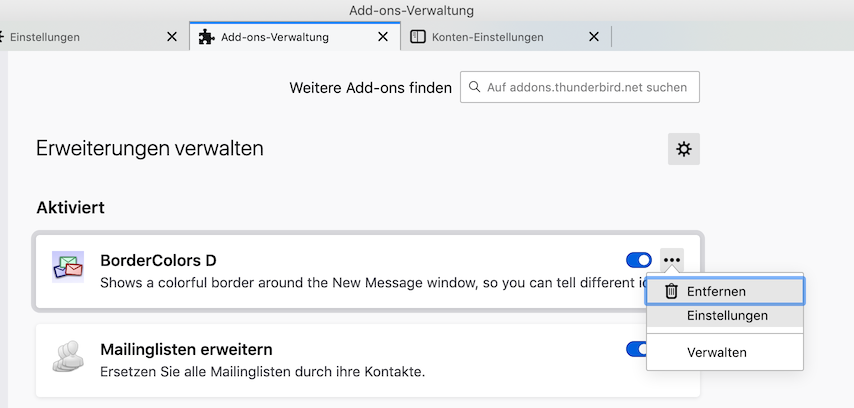
Task: Click the puzzle piece icon on Add-ons-Verwaltung tab
Action: click(206, 37)
